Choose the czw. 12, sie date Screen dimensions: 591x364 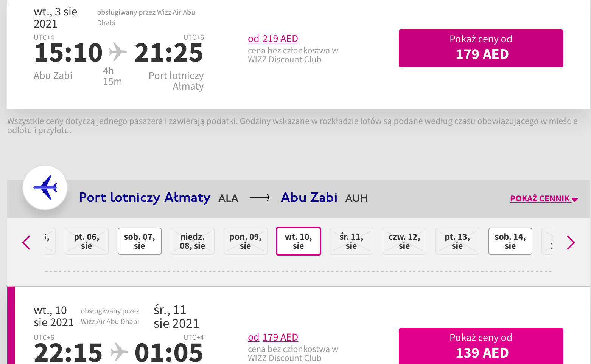pyautogui.click(x=404, y=241)
